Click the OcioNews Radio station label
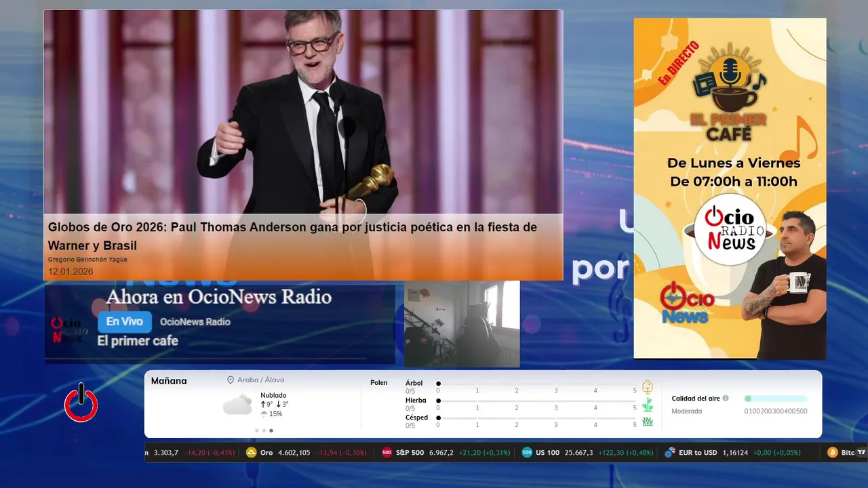 click(x=195, y=322)
